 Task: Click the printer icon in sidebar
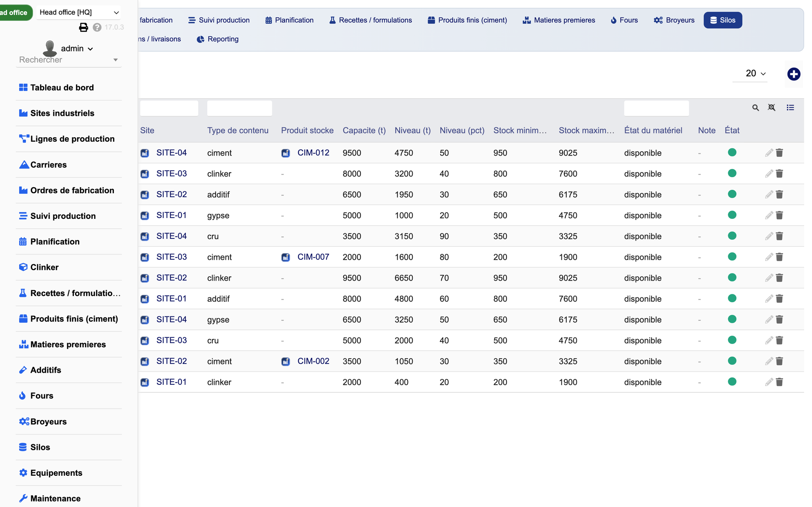pyautogui.click(x=83, y=27)
